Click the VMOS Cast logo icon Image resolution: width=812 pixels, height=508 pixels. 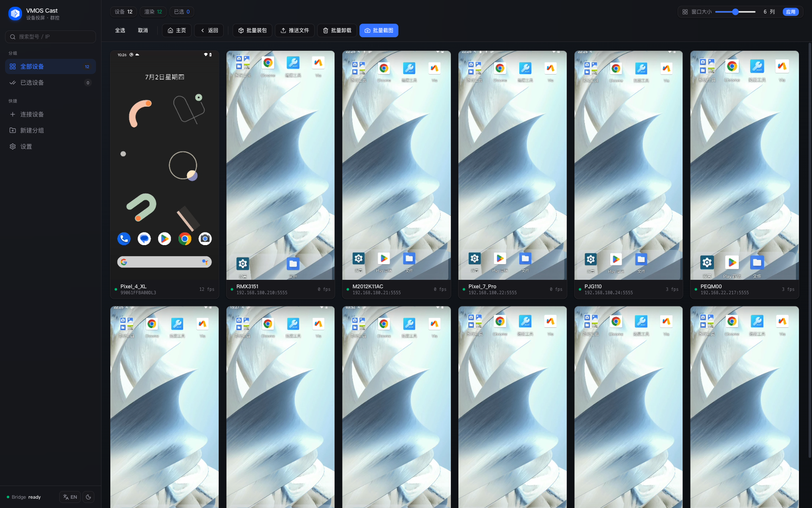tap(15, 14)
